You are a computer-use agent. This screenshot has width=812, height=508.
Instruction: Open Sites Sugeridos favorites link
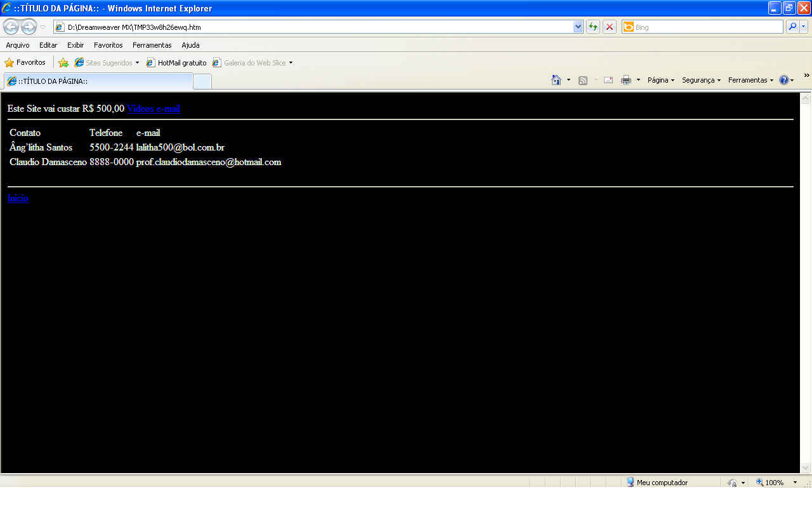107,63
